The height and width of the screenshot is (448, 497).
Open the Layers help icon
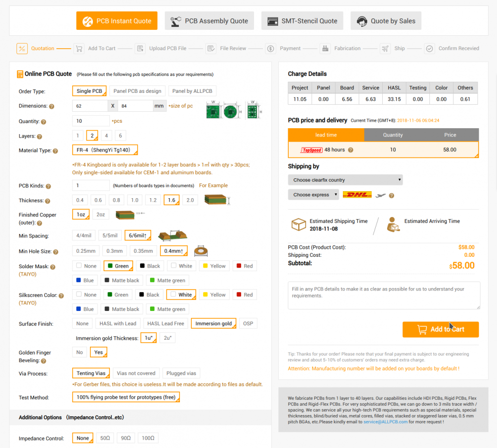39,137
